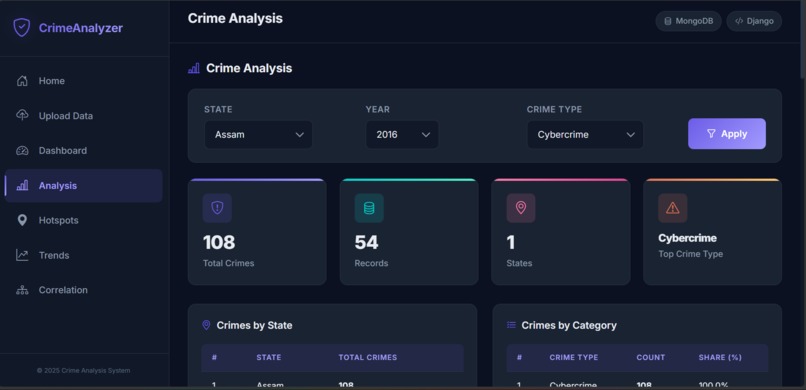Open the Year dropdown showing 2016

402,135
